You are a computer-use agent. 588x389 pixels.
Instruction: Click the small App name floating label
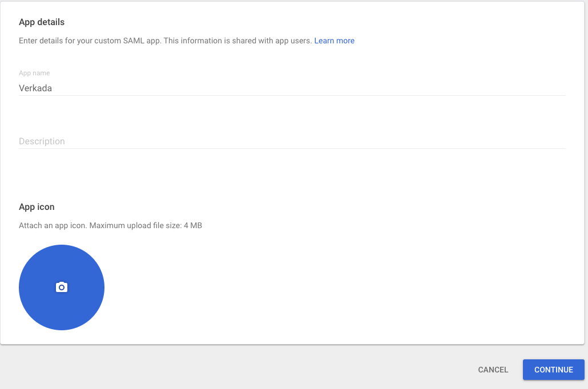pos(34,73)
